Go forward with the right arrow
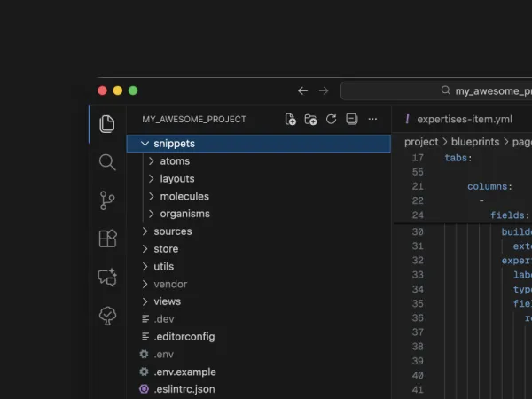532x399 pixels. tap(324, 91)
